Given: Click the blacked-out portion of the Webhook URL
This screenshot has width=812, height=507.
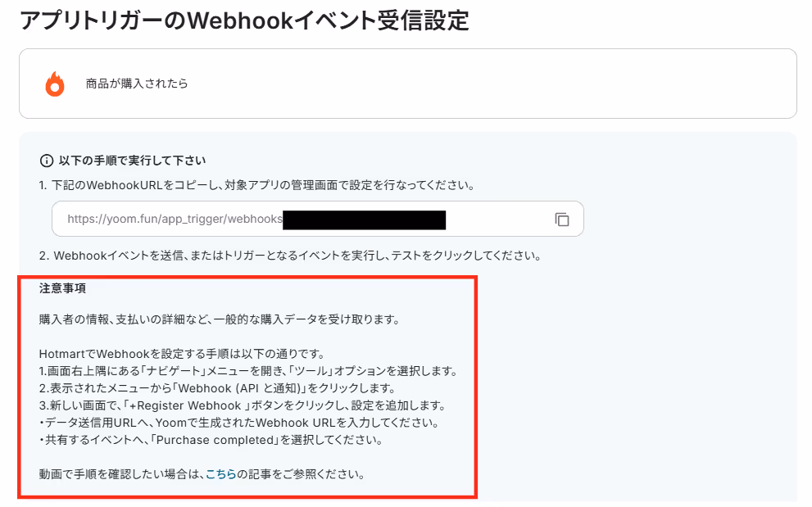Looking at the screenshot, I should tap(364, 220).
